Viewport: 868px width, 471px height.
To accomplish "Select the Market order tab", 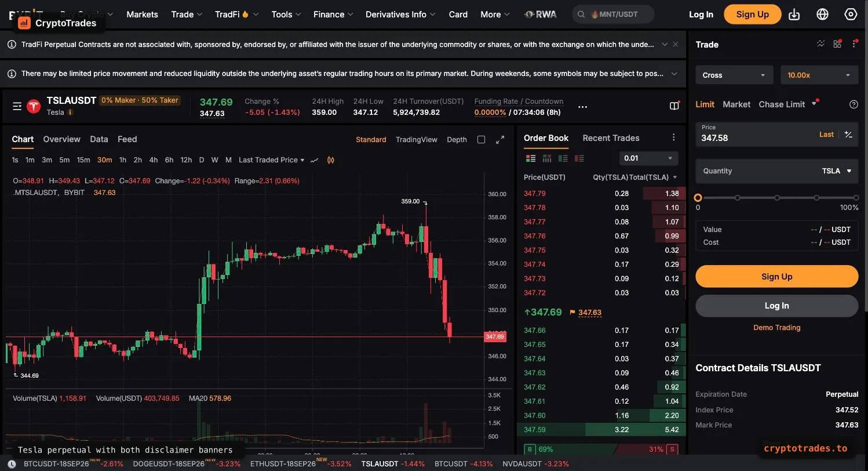I will point(736,104).
